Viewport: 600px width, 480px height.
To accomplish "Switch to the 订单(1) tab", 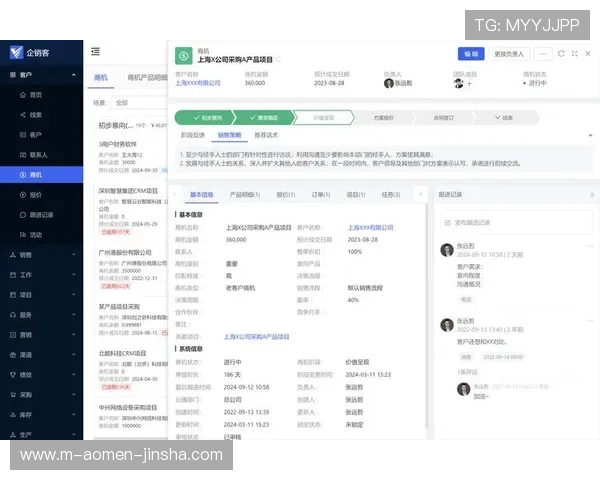I will coord(321,195).
